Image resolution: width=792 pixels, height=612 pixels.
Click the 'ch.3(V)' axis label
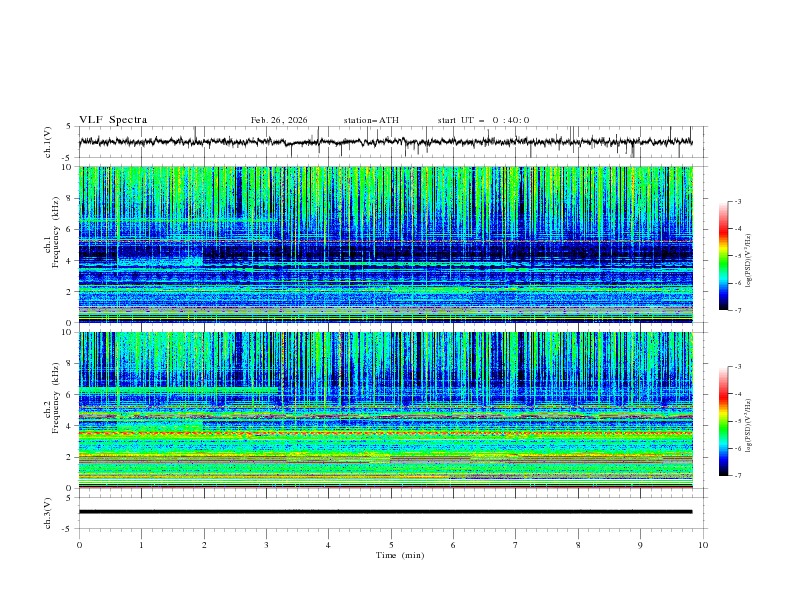48,513
